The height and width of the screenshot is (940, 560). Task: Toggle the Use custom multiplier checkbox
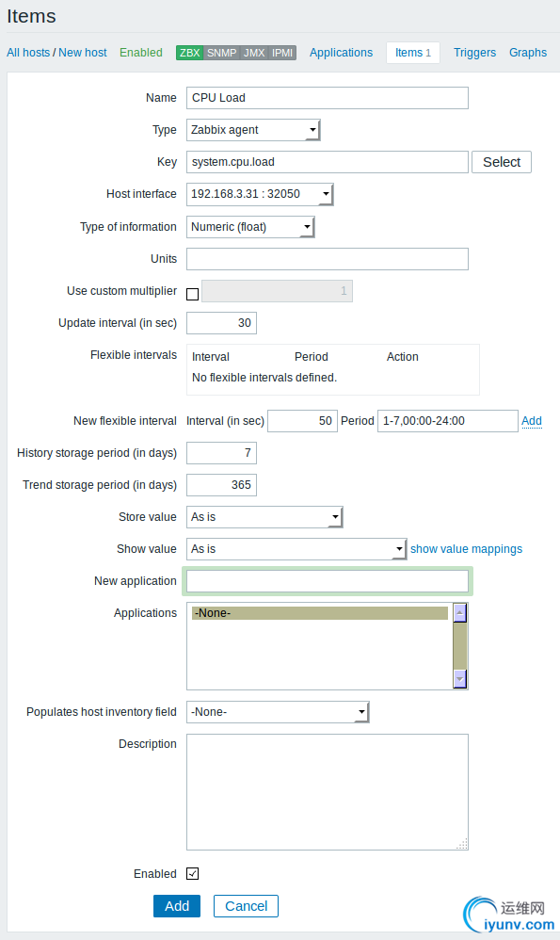tap(192, 294)
